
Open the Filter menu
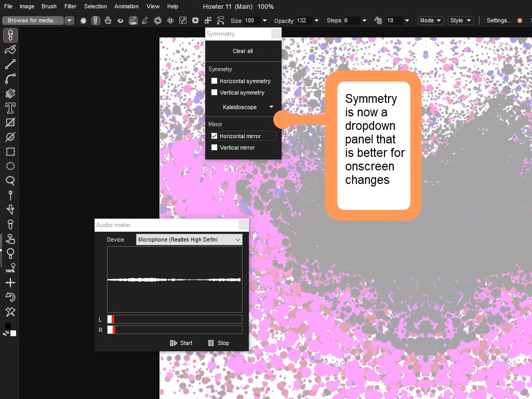point(70,6)
